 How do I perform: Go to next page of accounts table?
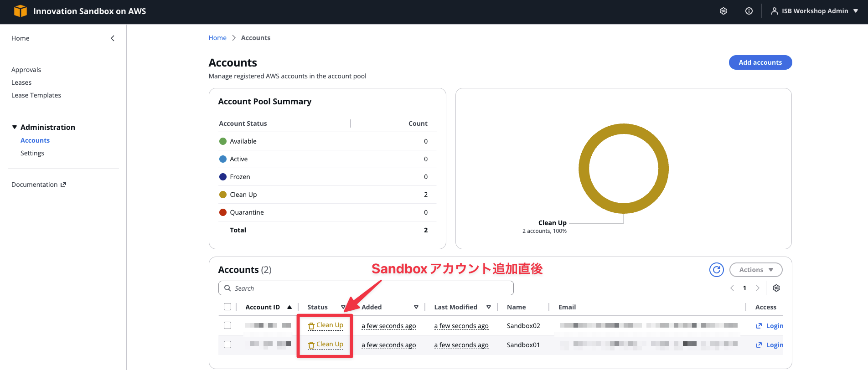pyautogui.click(x=758, y=288)
